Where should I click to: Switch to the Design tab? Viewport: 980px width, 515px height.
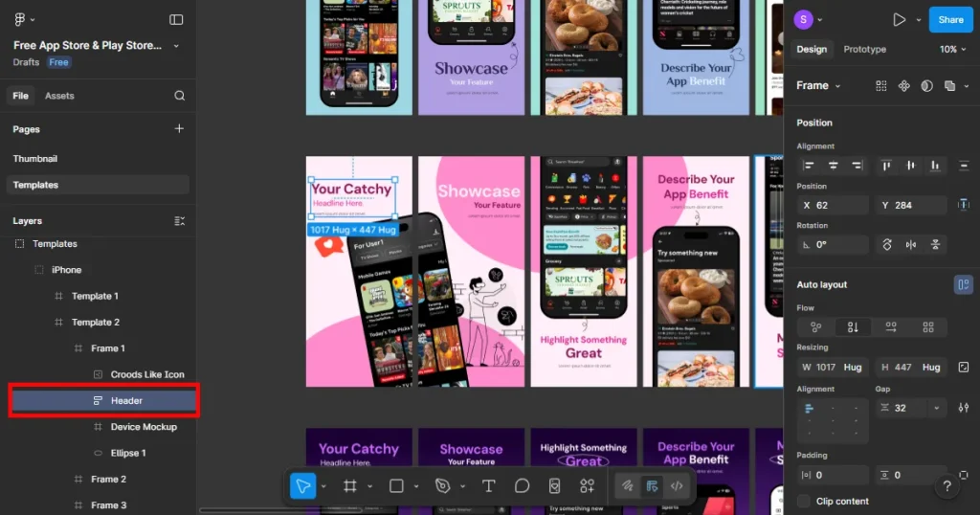pos(812,49)
